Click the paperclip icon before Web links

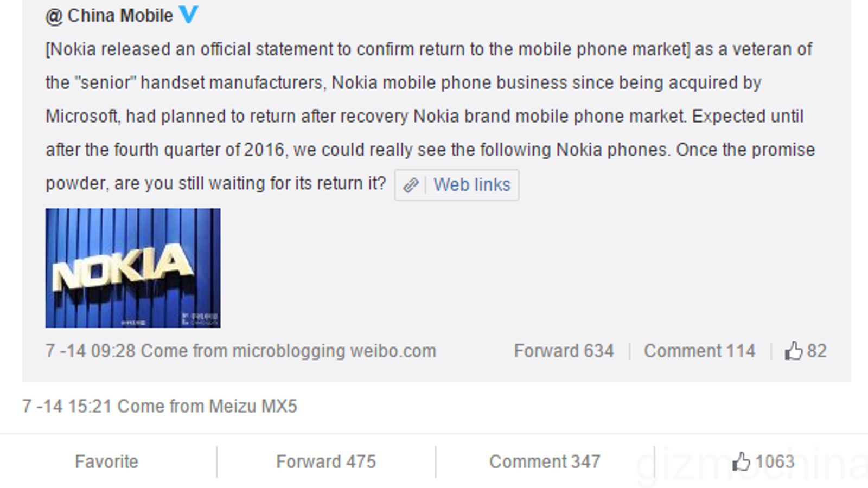pyautogui.click(x=411, y=185)
